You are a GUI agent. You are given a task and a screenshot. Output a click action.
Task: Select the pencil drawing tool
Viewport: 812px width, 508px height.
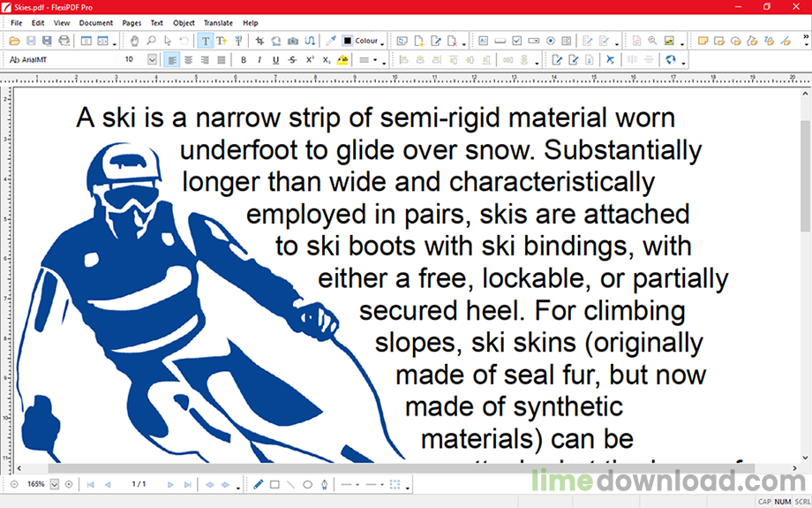[258, 485]
